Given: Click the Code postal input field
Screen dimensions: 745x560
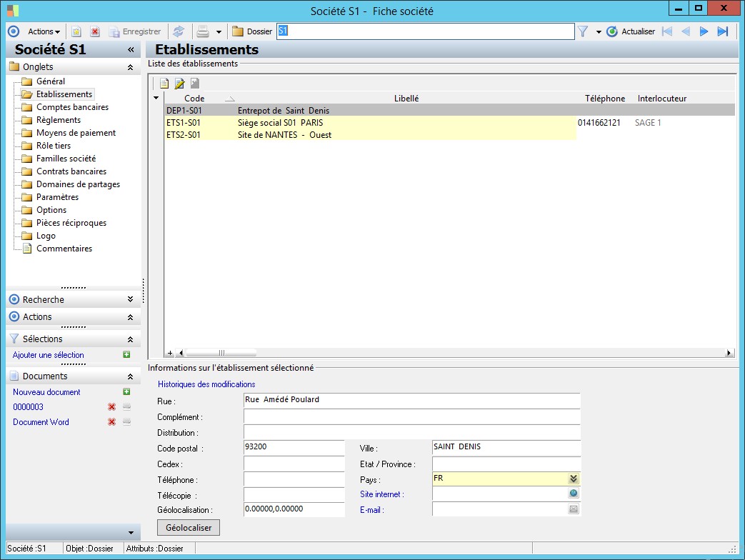Looking at the screenshot, I should [x=294, y=447].
